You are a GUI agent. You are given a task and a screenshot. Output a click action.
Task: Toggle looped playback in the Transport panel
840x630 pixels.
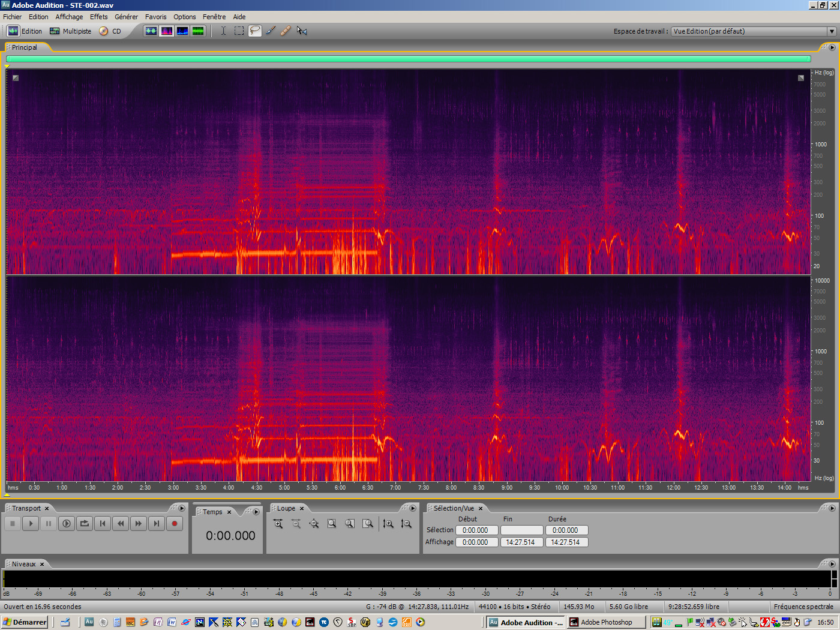click(x=84, y=523)
